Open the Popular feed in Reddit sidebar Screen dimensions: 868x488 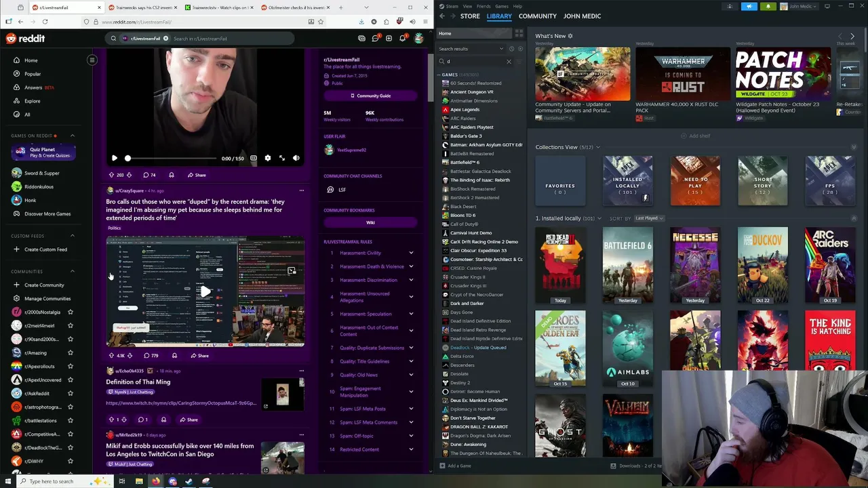(x=33, y=74)
